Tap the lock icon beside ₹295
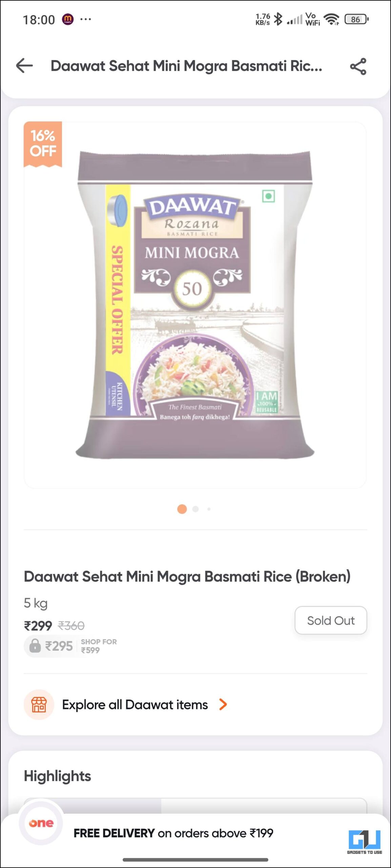This screenshot has width=391, height=868. (35, 646)
